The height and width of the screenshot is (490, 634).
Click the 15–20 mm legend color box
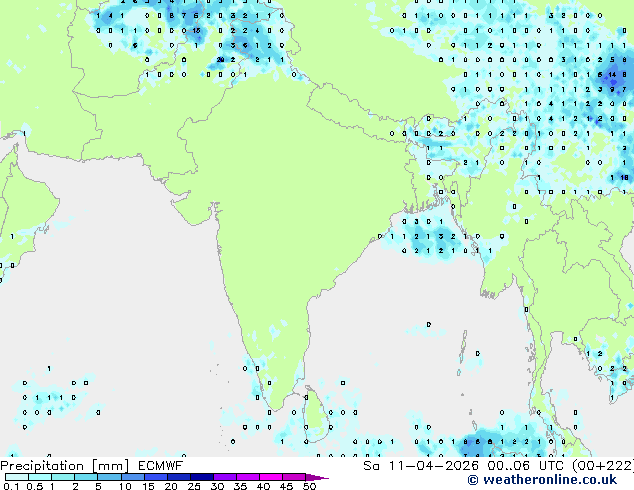[x=155, y=477]
